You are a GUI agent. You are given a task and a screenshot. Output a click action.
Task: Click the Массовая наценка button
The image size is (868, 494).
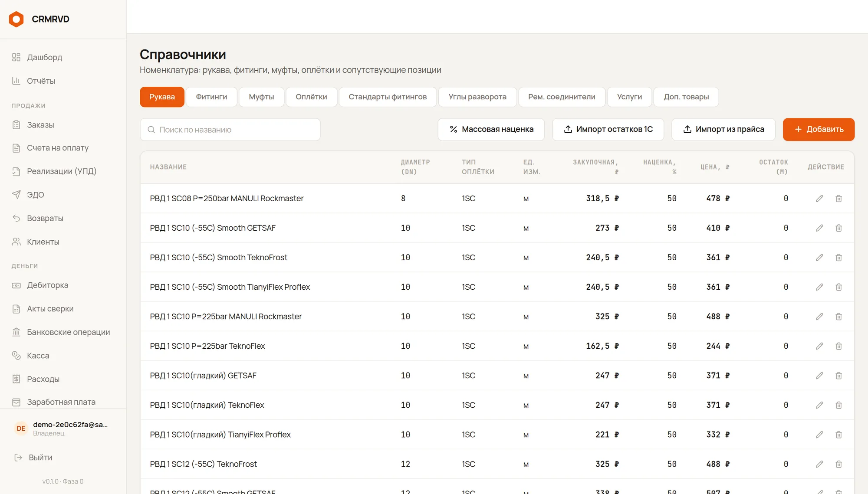[491, 129]
